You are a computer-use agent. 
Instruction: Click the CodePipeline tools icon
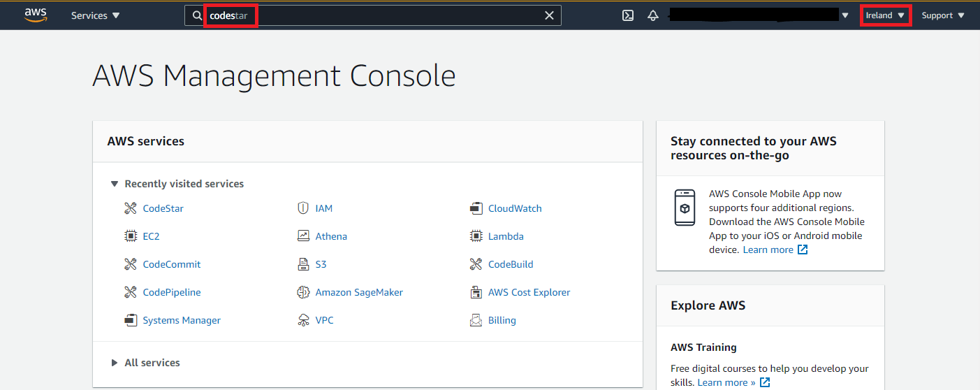point(130,292)
